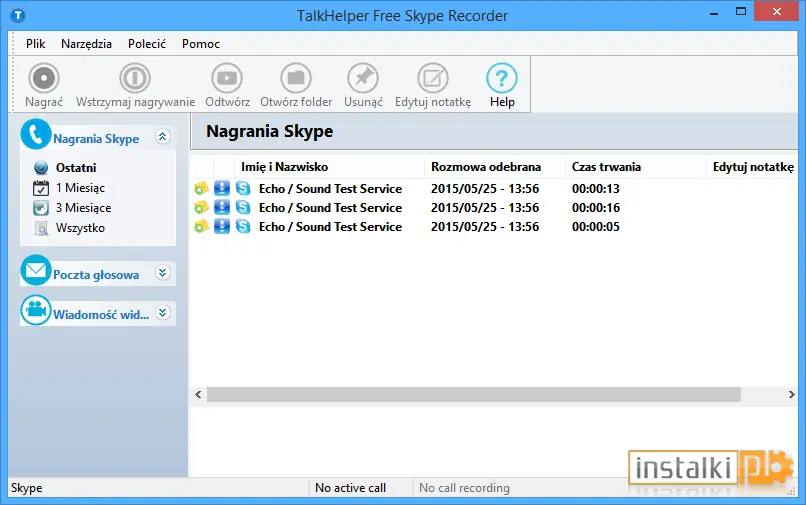Open the Wiadomość wid... sidebar heading
806x505 pixels.
[101, 314]
